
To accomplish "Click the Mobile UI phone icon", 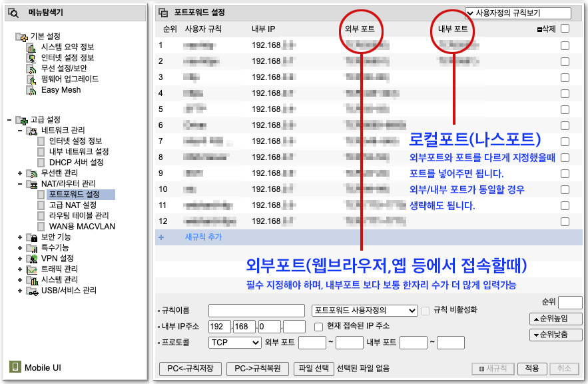I will 15,367.
